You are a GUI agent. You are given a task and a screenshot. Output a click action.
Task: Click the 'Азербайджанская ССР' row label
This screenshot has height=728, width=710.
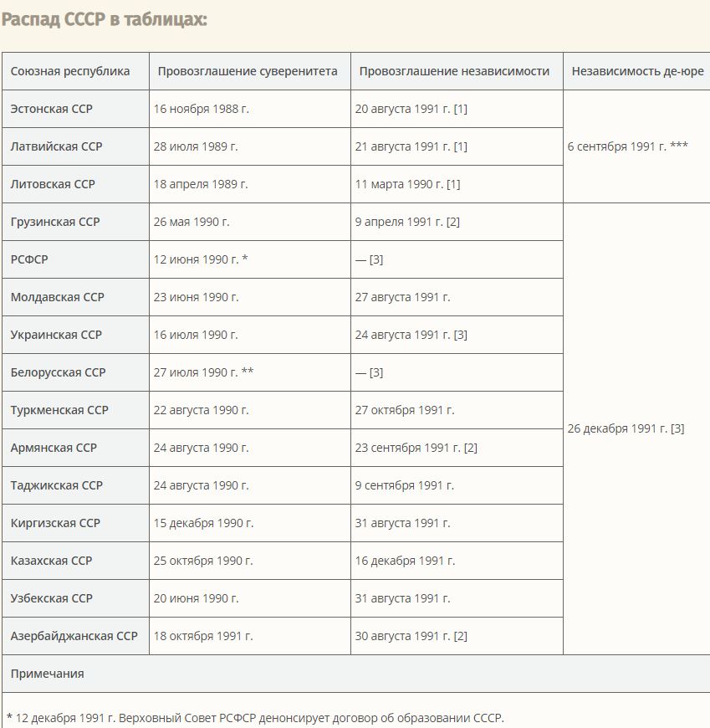[x=74, y=636]
